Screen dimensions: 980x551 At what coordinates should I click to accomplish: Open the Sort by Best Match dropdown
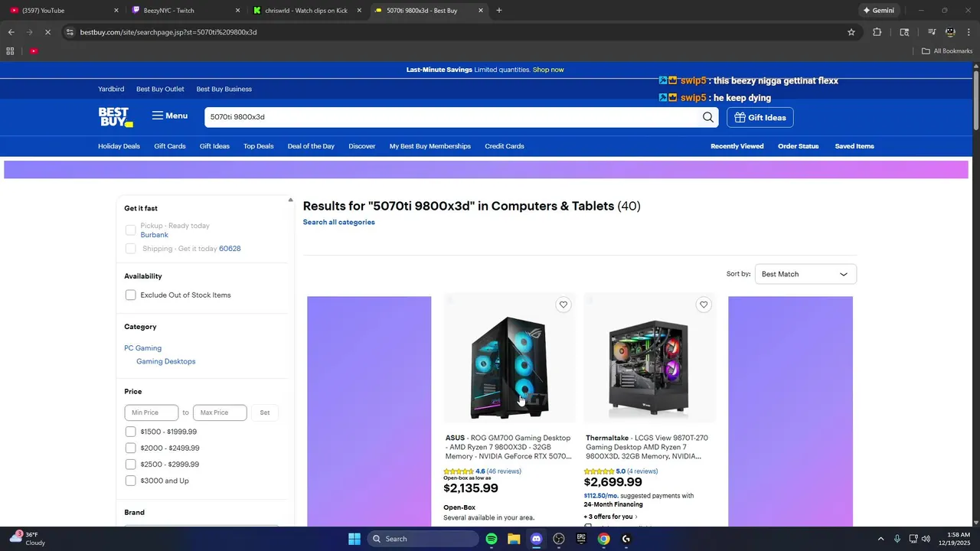click(x=805, y=274)
